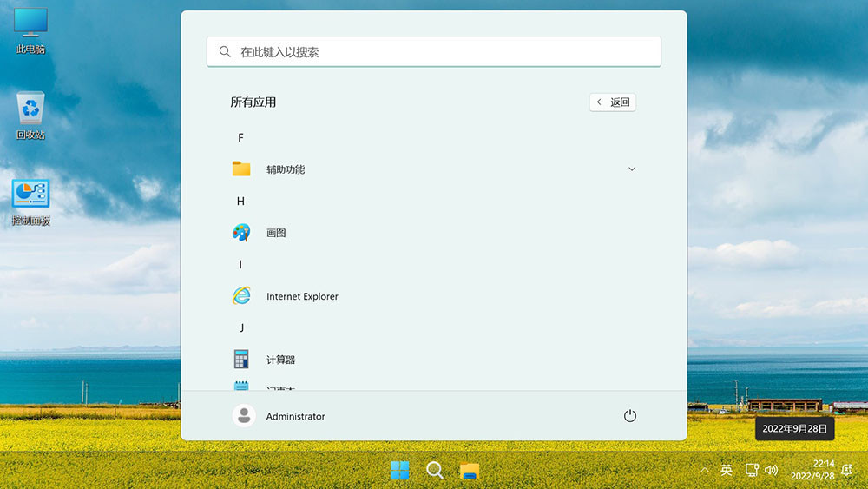868x489 pixels.
Task: Click the letter H section header
Action: click(x=240, y=201)
